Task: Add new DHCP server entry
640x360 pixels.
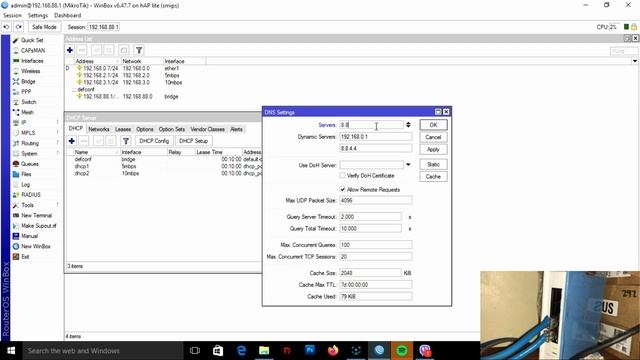Action: coord(71,141)
